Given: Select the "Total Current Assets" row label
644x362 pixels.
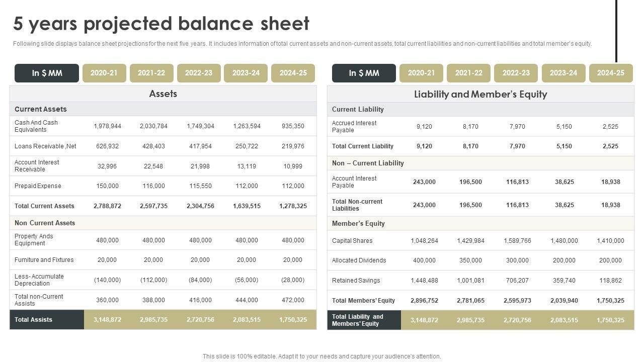Looking at the screenshot, I should pyautogui.click(x=44, y=206).
